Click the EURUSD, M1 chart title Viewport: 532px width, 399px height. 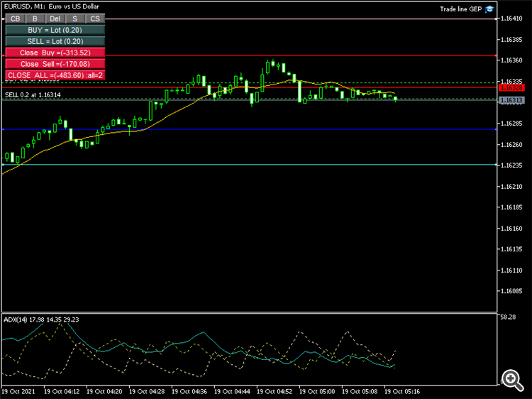[x=52, y=6]
